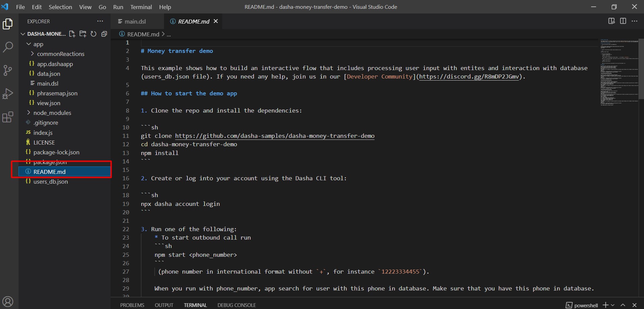Click the VS Code logo icon

point(5,7)
